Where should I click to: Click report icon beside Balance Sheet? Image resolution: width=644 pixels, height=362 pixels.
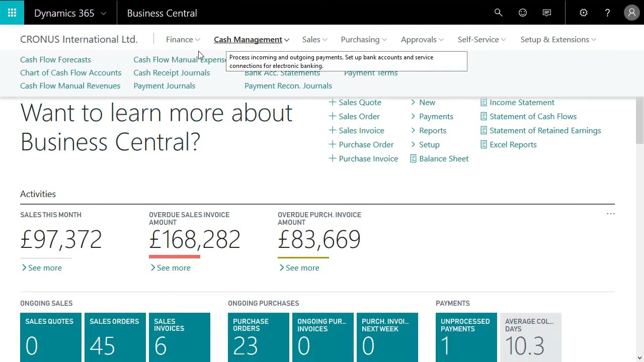[x=413, y=158]
